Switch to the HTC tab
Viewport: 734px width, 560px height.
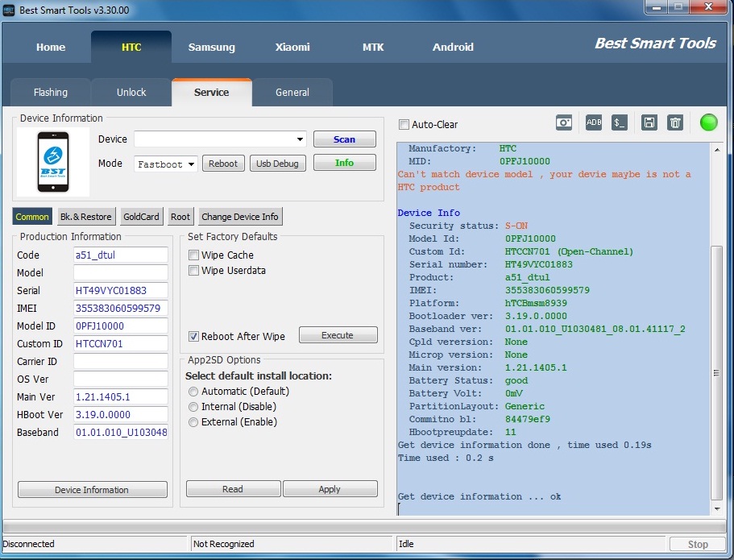[x=131, y=48]
